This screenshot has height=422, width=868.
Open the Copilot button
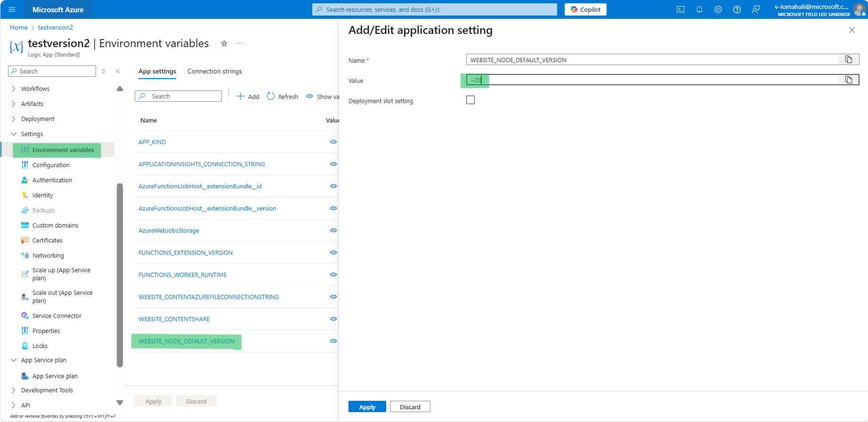coord(585,9)
